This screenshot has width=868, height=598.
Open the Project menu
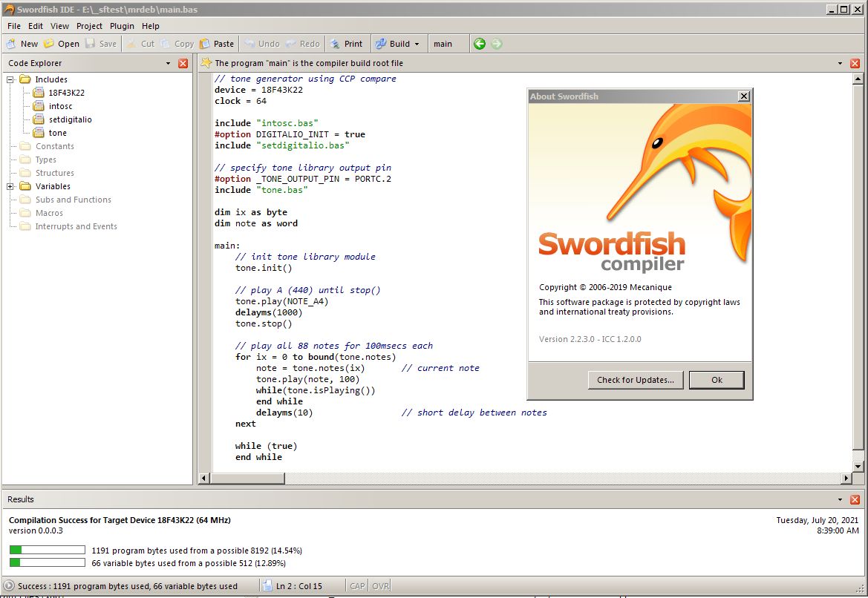pos(89,26)
